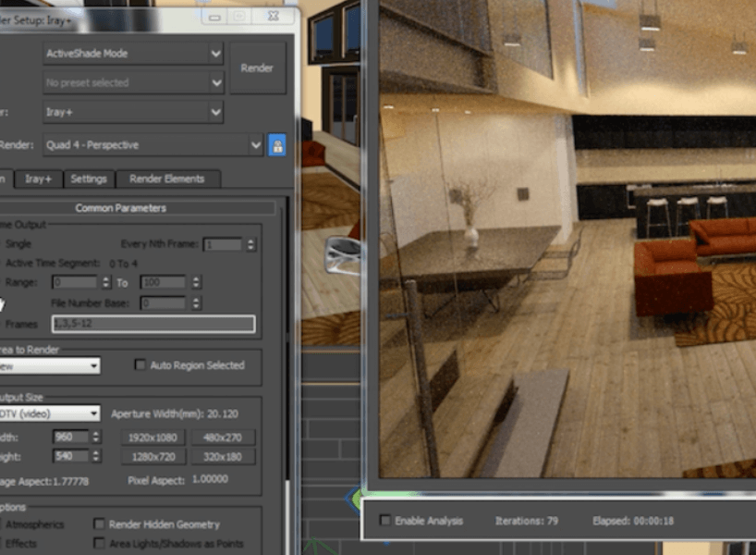The image size is (756, 555).
Task: Click the Pixel Aspect value 1.00000
Action: pyautogui.click(x=210, y=479)
